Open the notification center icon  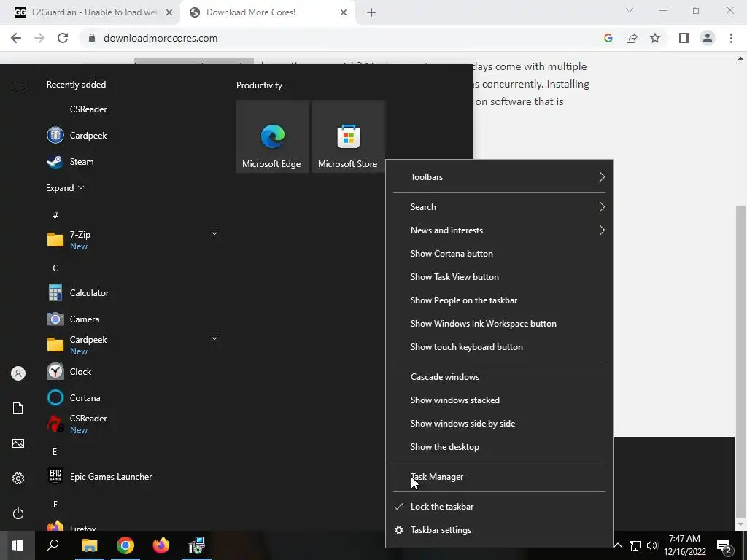click(724, 546)
